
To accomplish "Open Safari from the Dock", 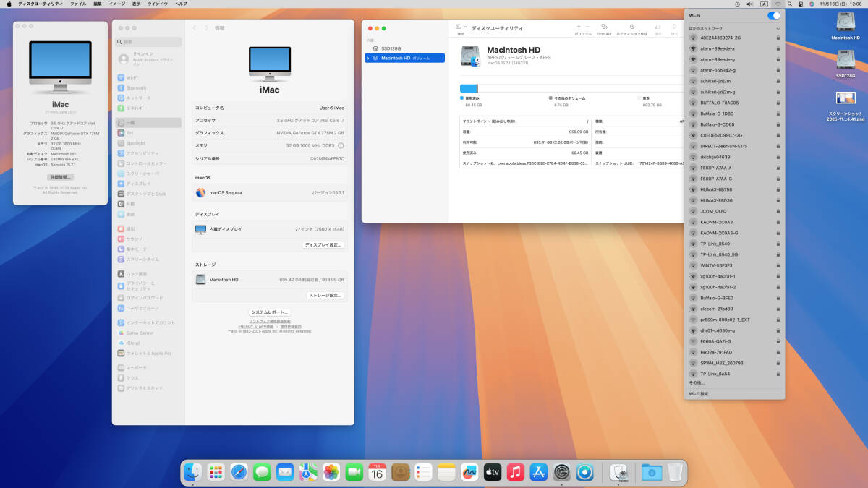I will point(239,472).
